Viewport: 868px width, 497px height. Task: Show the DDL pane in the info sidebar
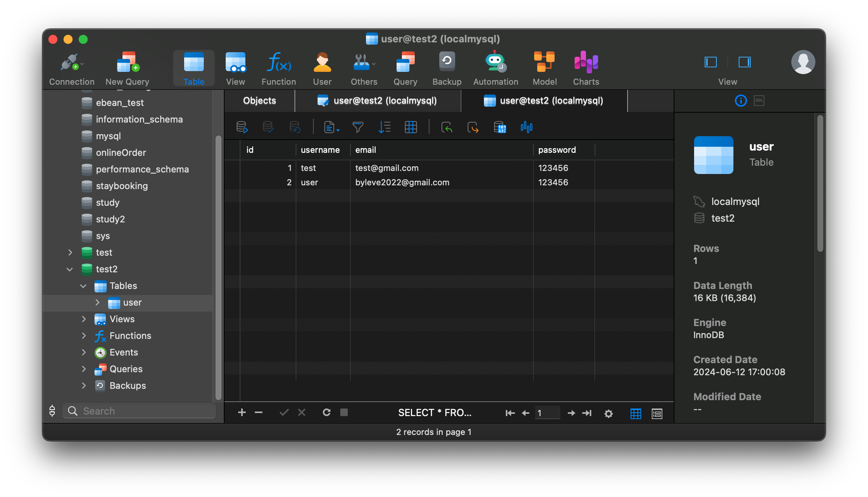tap(759, 101)
